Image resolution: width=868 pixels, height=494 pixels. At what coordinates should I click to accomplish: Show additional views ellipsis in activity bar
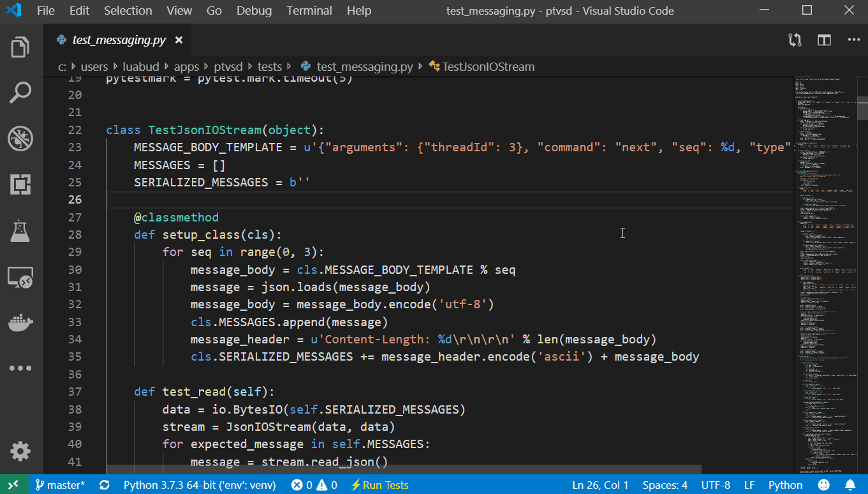point(20,368)
